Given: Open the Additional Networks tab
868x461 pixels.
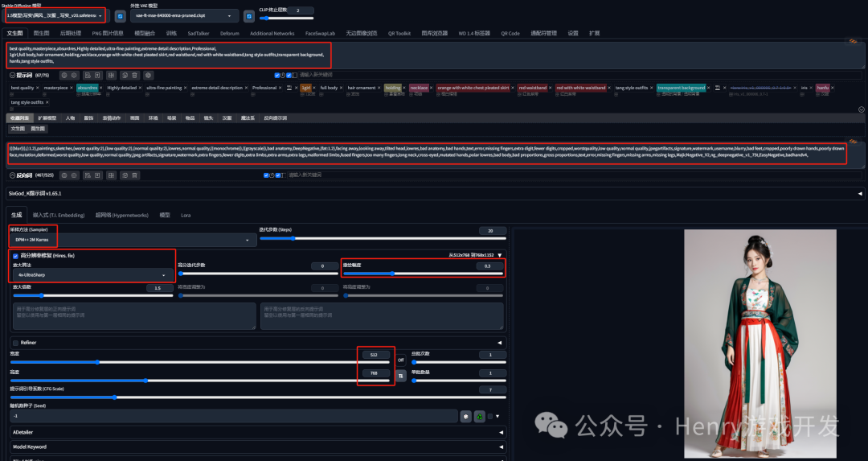Looking at the screenshot, I should point(272,33).
